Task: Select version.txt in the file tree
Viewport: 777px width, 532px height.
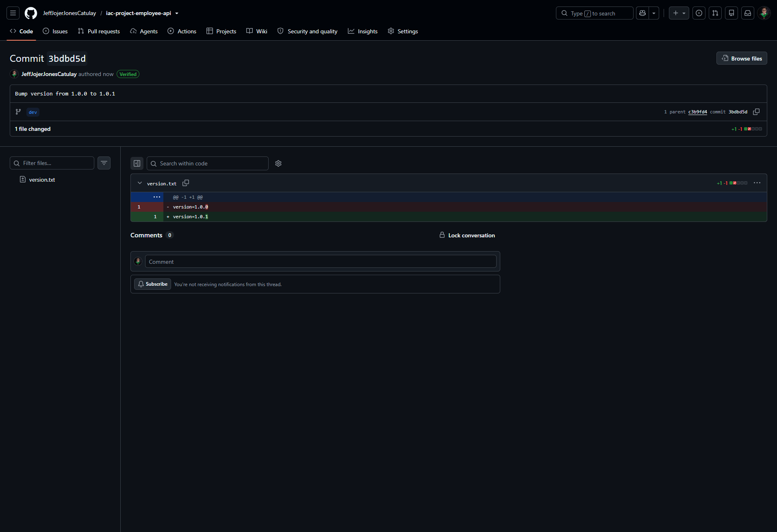Action: [42, 180]
